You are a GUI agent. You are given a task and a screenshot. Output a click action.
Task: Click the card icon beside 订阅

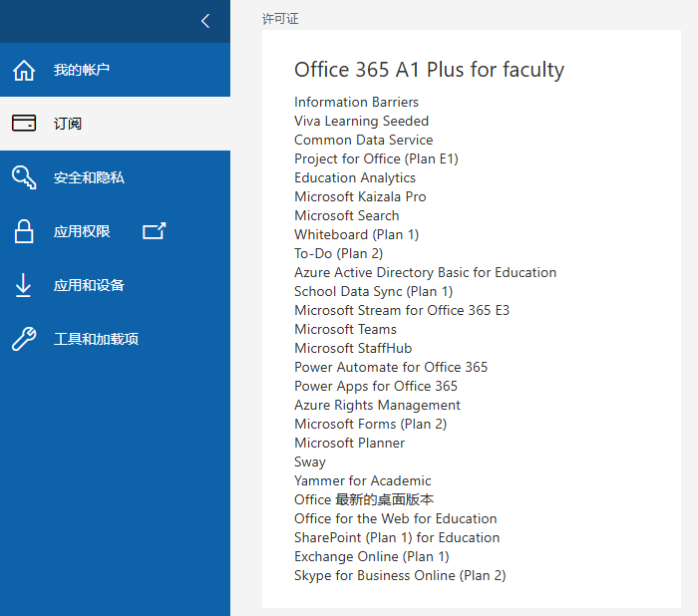point(24,123)
